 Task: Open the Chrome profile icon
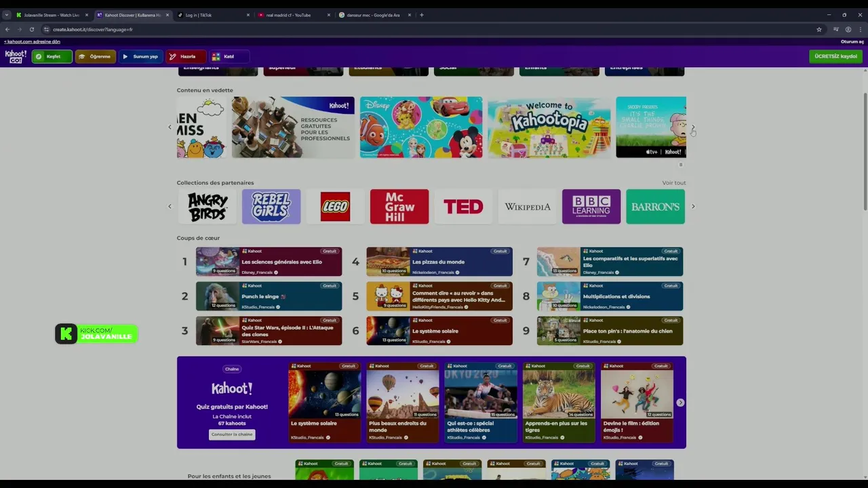848,30
